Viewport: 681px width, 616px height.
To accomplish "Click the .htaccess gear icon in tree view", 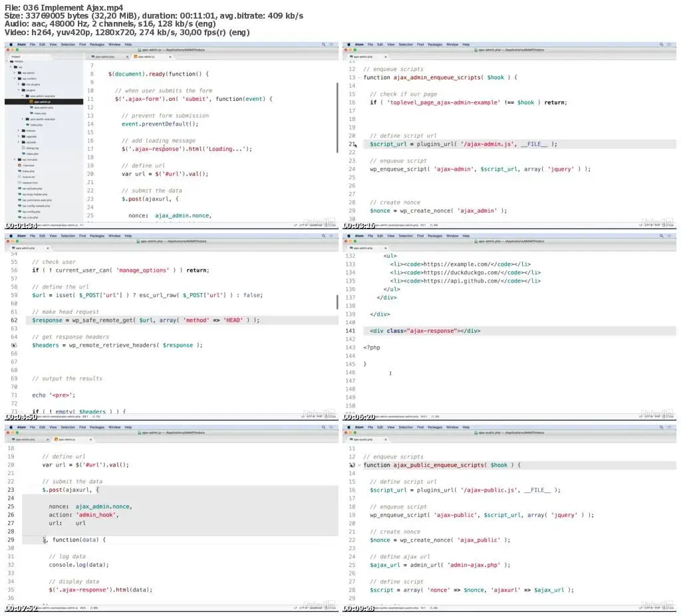I will 19,165.
